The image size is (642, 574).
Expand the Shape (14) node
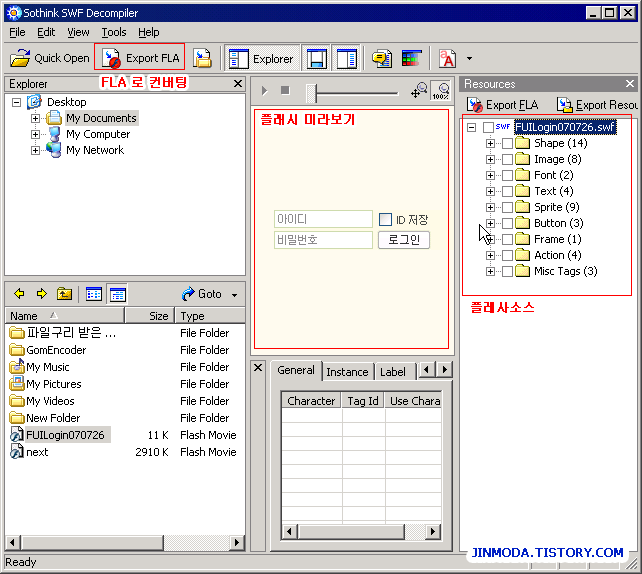pos(490,143)
